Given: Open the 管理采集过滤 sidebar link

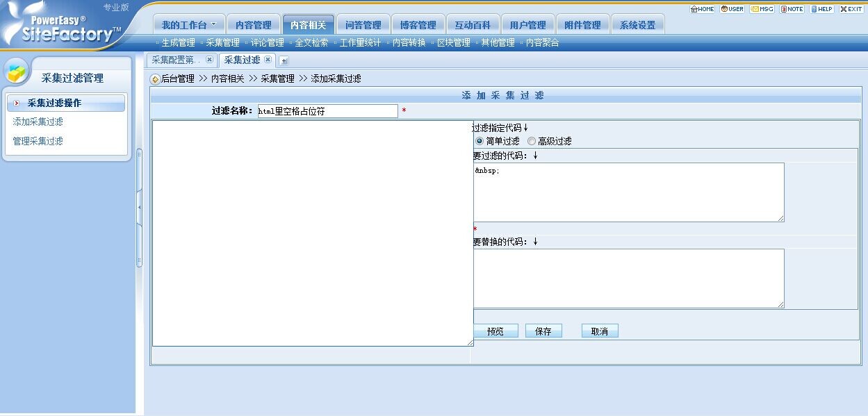Looking at the screenshot, I should click(x=38, y=141).
